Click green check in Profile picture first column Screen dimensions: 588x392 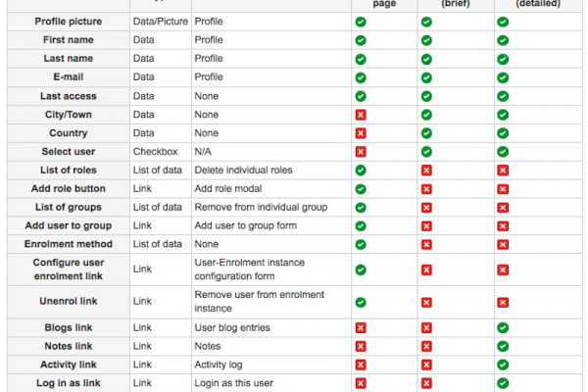(x=361, y=22)
